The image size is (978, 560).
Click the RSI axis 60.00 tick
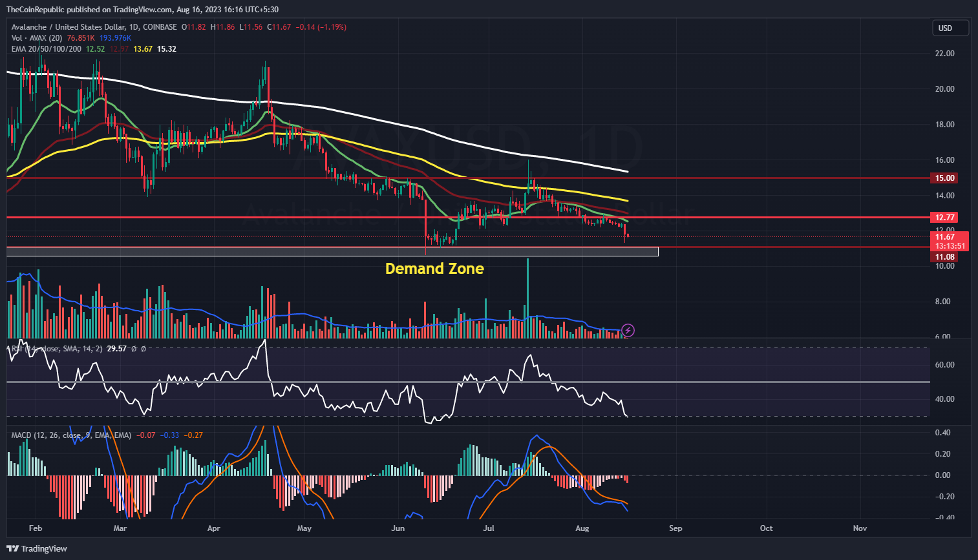click(x=945, y=365)
